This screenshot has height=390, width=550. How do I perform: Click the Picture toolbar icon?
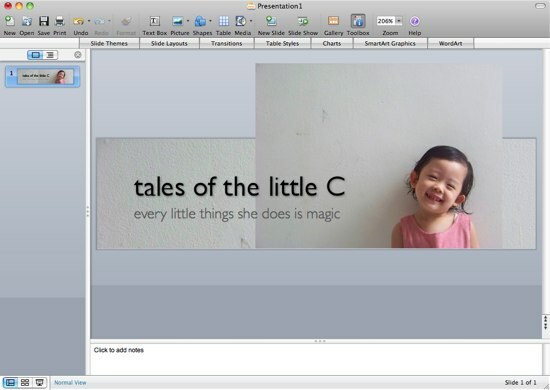[178, 21]
